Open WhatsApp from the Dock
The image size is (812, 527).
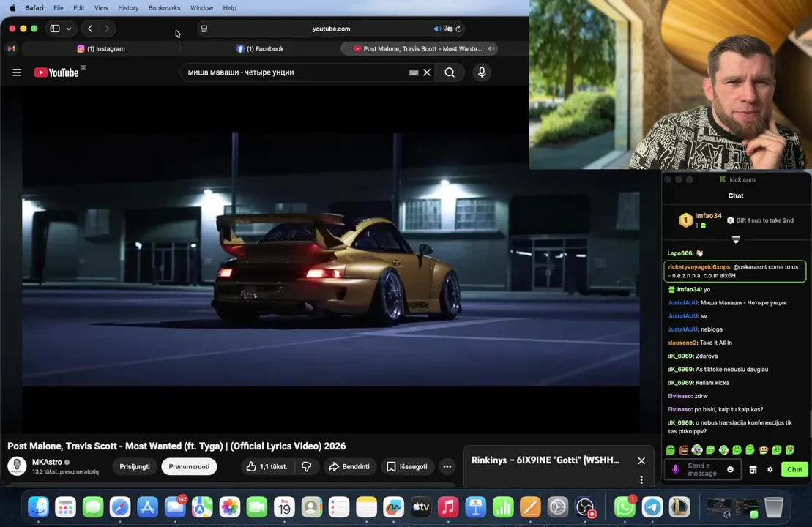pos(625,507)
